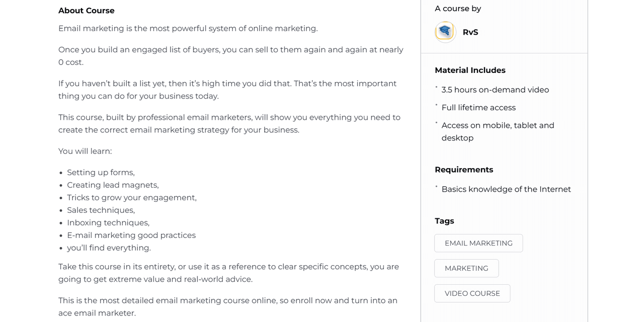Click the 'Requirements' section header
Viewport: 644px width, 322px height.
[x=464, y=170]
